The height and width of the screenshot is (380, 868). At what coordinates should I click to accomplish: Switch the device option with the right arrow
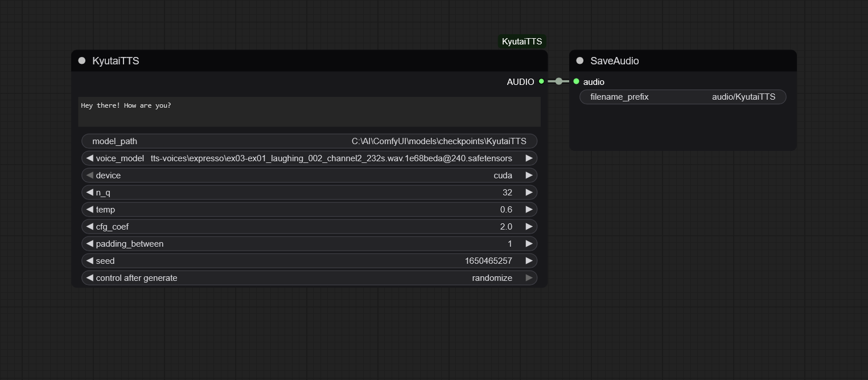tap(529, 175)
